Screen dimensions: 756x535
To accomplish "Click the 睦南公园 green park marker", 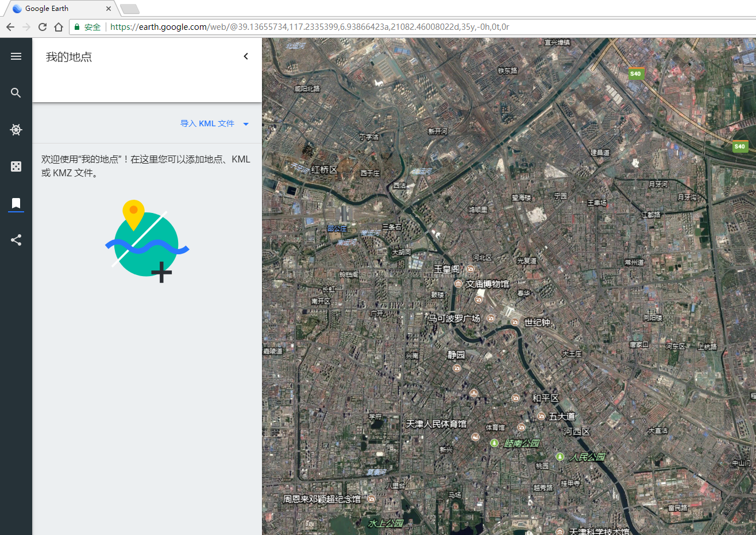I will (x=494, y=443).
